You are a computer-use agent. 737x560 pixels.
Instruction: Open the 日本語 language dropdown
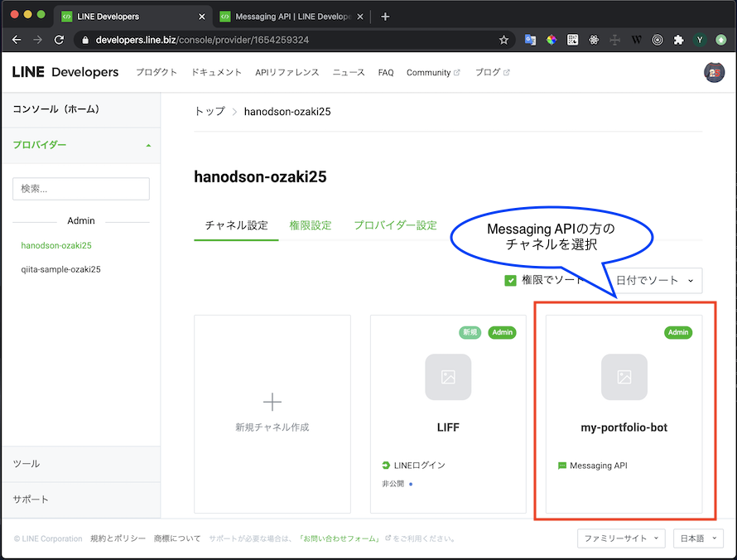click(698, 538)
